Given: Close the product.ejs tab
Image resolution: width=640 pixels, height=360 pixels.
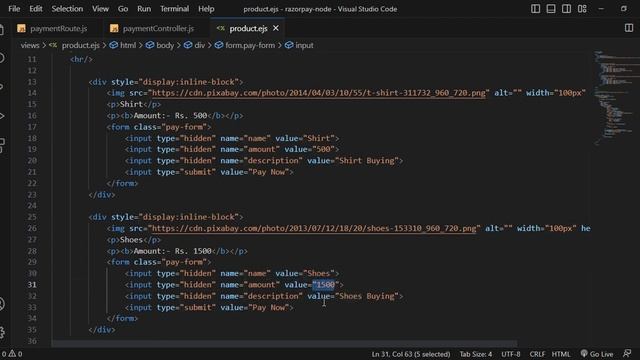Looking at the screenshot, I should click(276, 28).
